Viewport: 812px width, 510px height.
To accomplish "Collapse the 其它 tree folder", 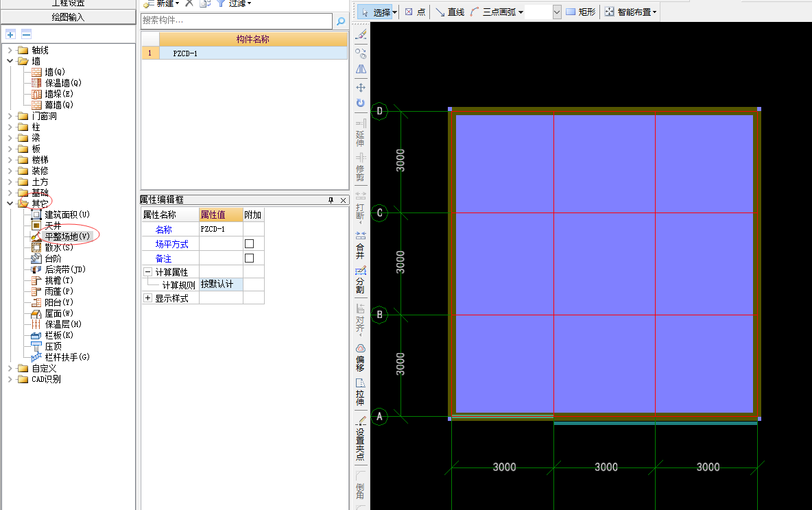I will (10, 204).
